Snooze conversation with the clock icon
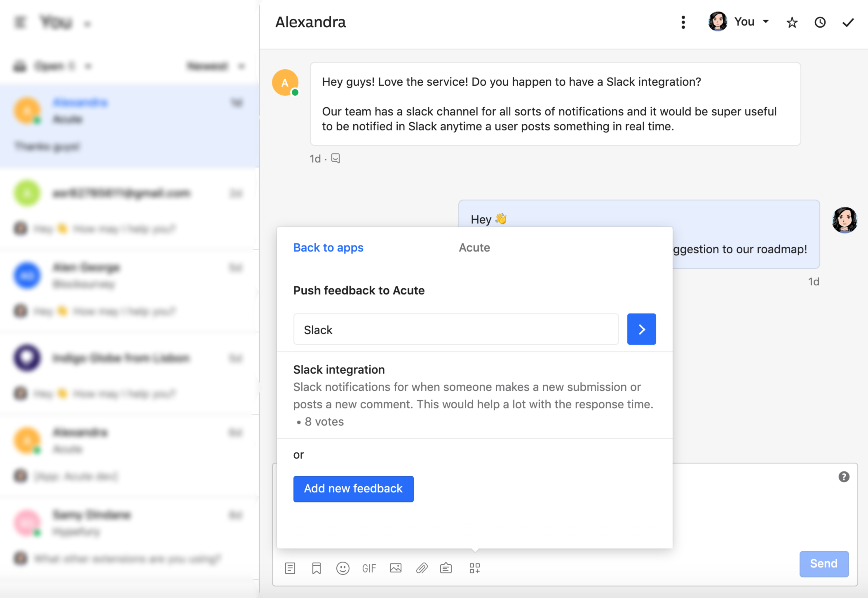Viewport: 868px width, 598px height. [x=820, y=22]
